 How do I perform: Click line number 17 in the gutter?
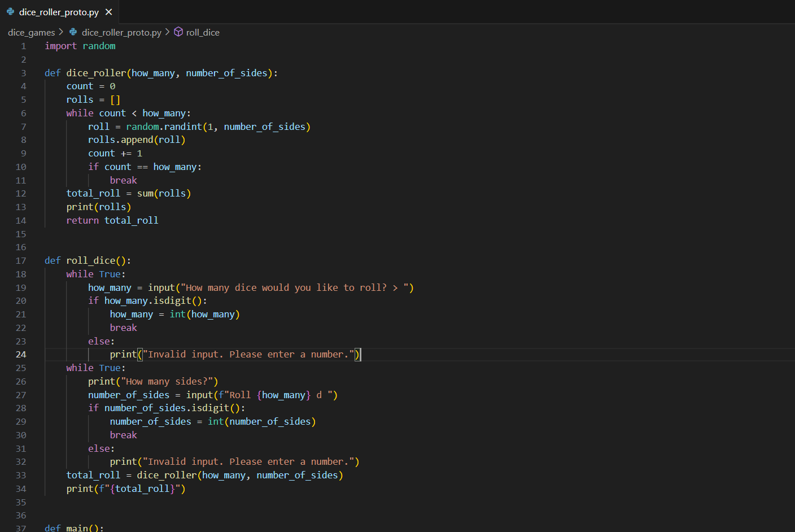click(x=21, y=261)
